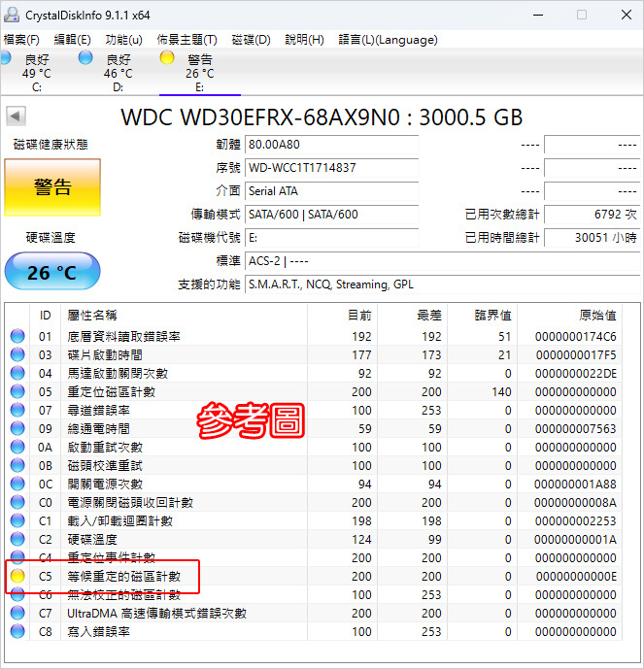Click status icon for attribute 0B 磁頭校準重試

17,465
